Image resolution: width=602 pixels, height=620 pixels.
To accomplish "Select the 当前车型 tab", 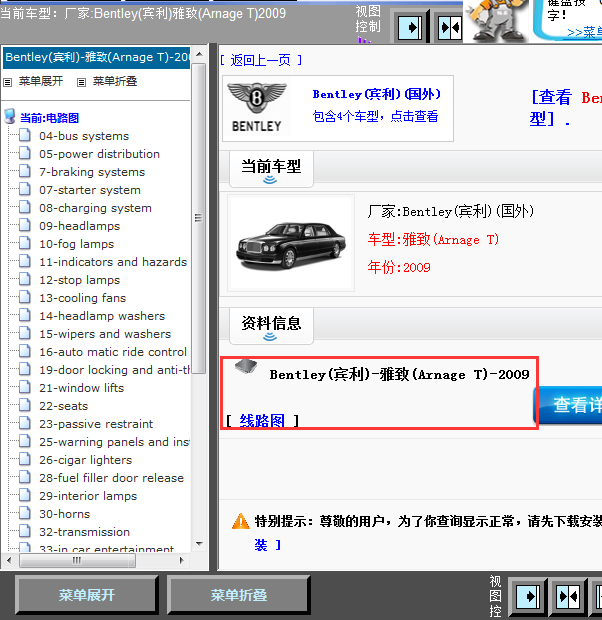I will (x=271, y=168).
